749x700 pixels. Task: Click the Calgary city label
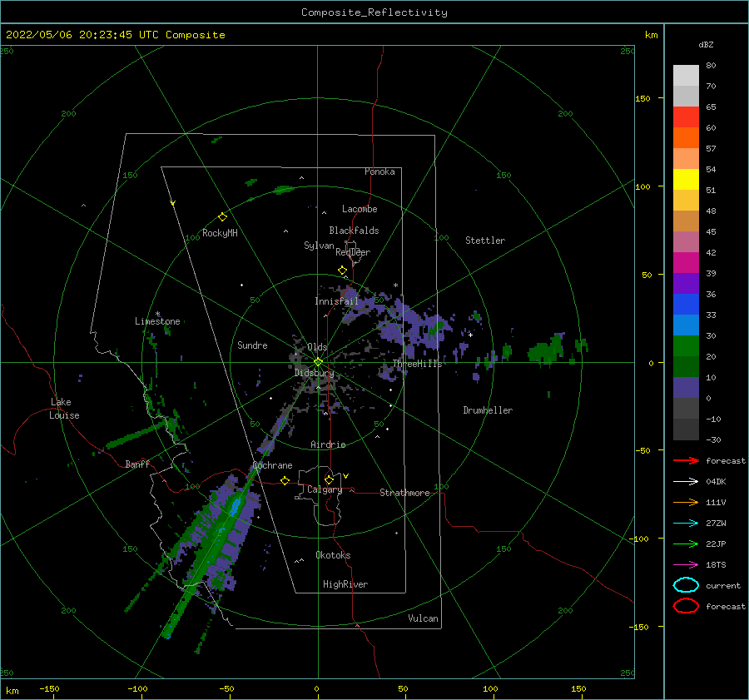point(325,489)
